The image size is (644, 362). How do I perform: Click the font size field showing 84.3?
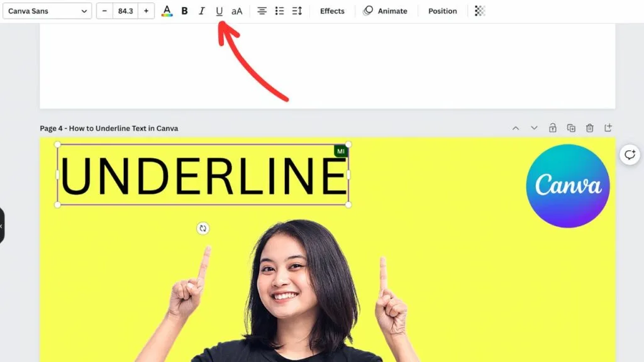(x=125, y=11)
